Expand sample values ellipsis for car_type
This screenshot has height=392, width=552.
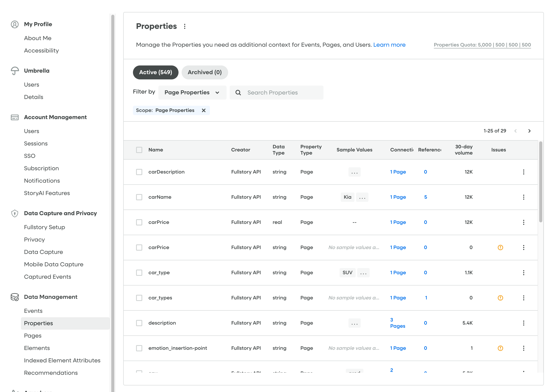pyautogui.click(x=363, y=273)
